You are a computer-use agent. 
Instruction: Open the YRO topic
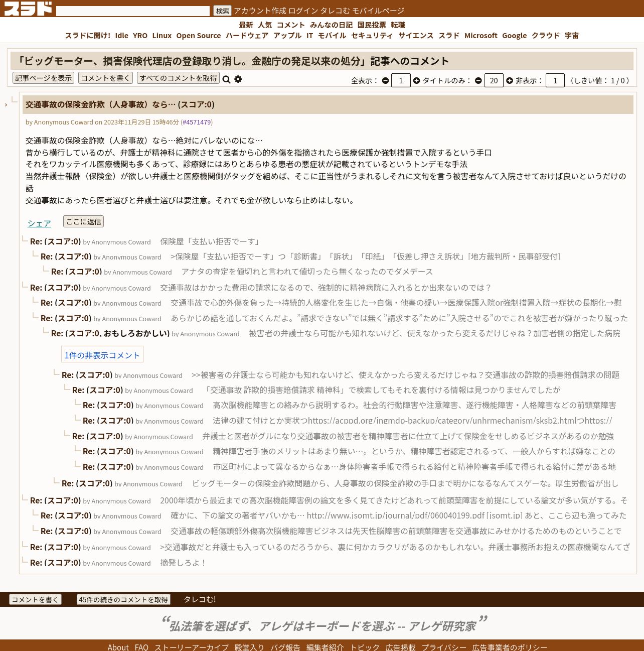click(140, 36)
